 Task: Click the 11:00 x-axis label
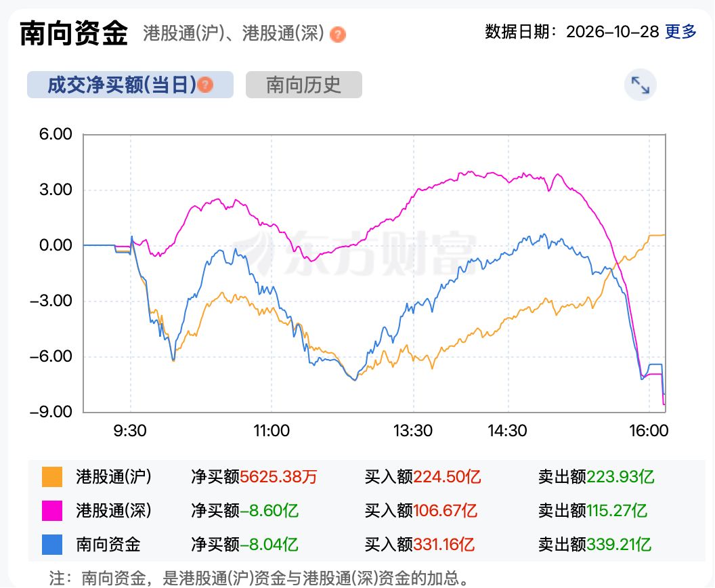[x=272, y=431]
